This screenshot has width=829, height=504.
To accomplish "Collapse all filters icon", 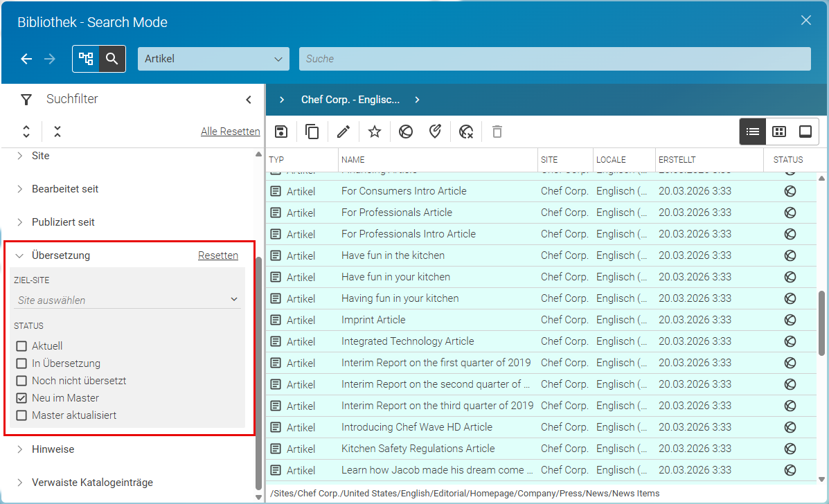I will click(x=57, y=132).
